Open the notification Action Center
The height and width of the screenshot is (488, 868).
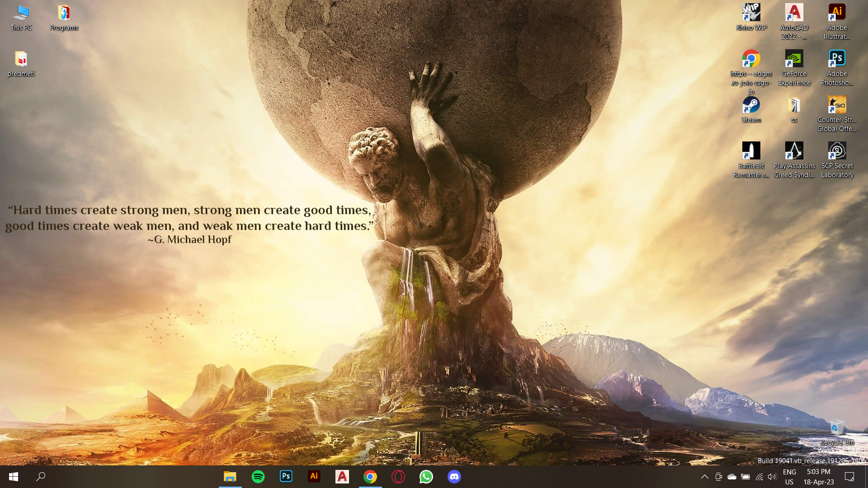point(849,477)
